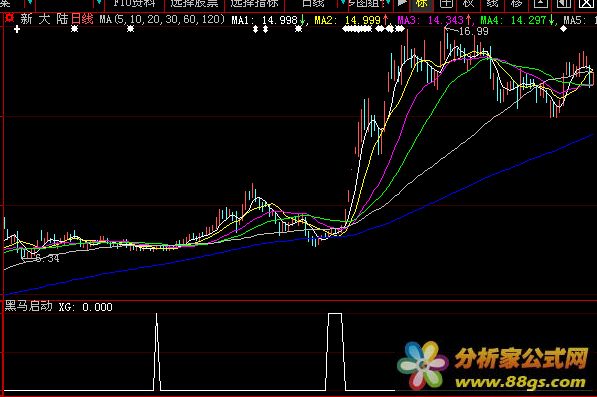Click the red 日线 period label beside 新大陆
Viewport: 597px width, 397px height.
tap(82, 19)
